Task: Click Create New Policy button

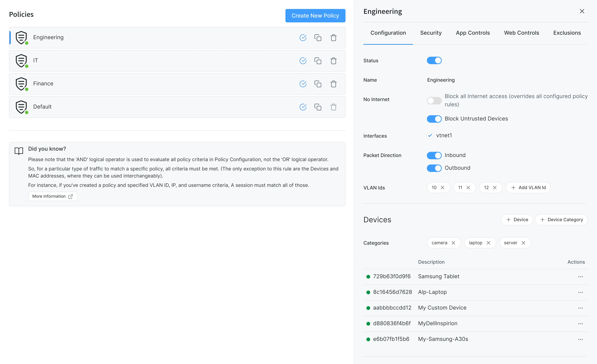Action: click(x=315, y=16)
